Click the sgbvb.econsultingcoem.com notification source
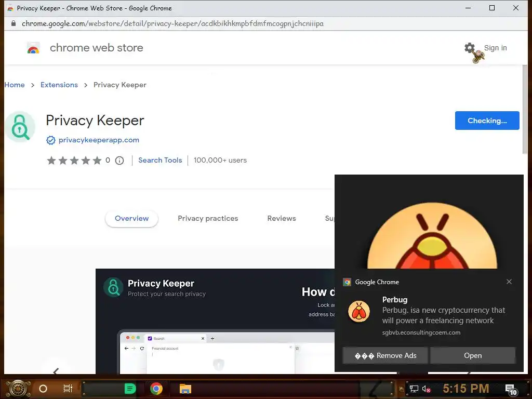 [421, 332]
